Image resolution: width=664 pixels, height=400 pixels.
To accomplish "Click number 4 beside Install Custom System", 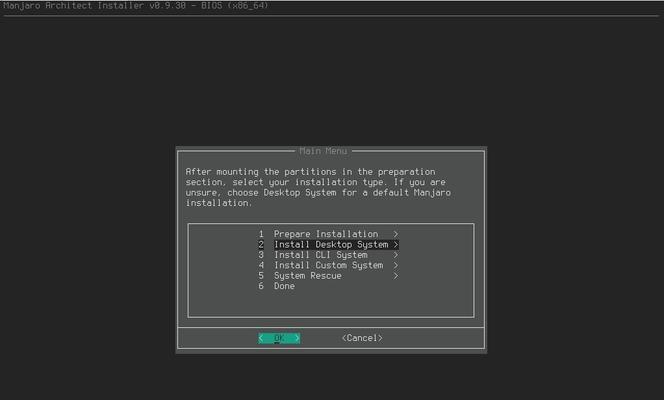I will point(261,265).
